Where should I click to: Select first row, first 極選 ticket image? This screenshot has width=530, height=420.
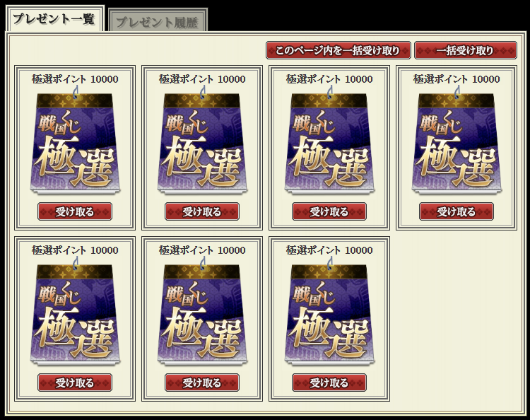[75, 140]
